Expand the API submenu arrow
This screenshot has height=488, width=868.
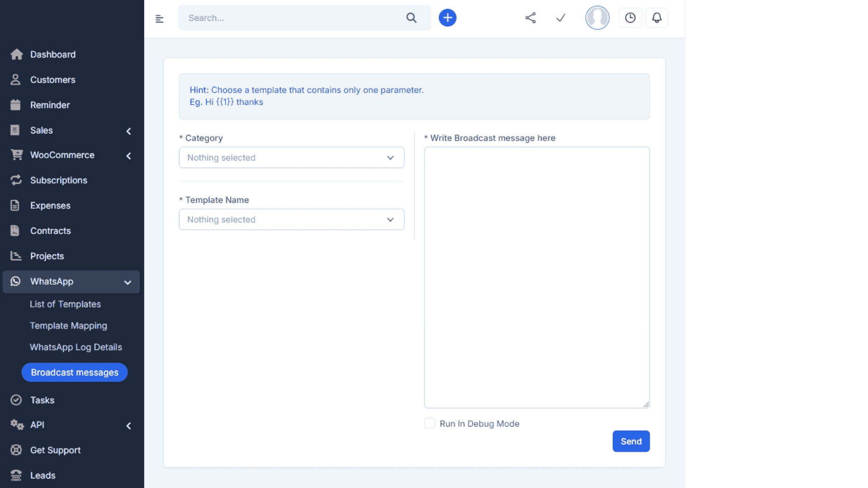coord(129,426)
